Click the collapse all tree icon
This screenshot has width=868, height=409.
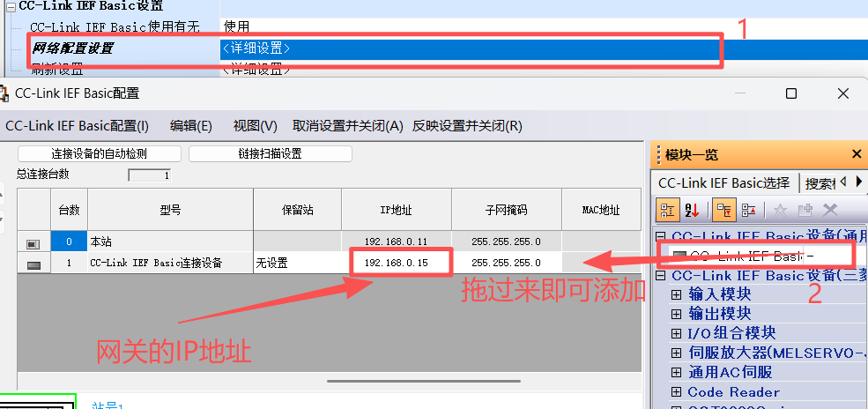pos(748,211)
